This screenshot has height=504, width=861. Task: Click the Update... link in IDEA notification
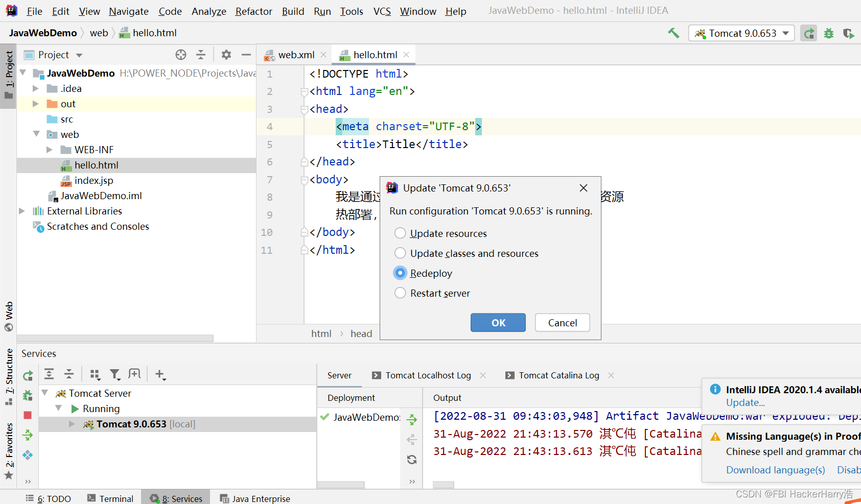point(746,402)
